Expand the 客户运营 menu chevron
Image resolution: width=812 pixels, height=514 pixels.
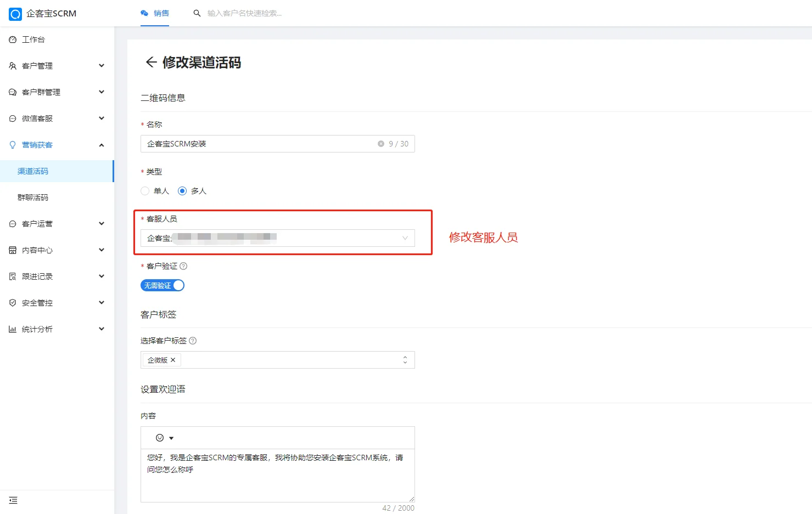[102, 224]
